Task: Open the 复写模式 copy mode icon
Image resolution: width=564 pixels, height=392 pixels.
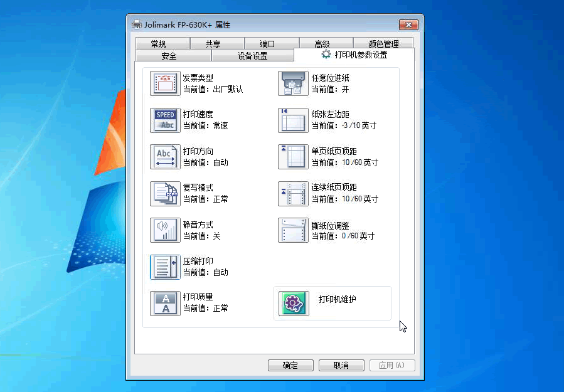Action: tap(165, 194)
